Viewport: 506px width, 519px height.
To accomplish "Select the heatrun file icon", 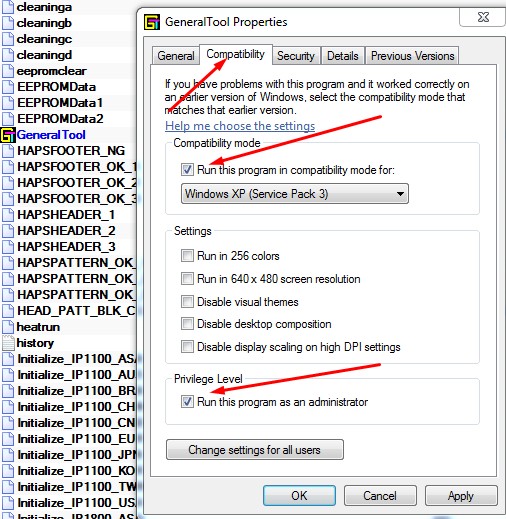I will [8, 327].
